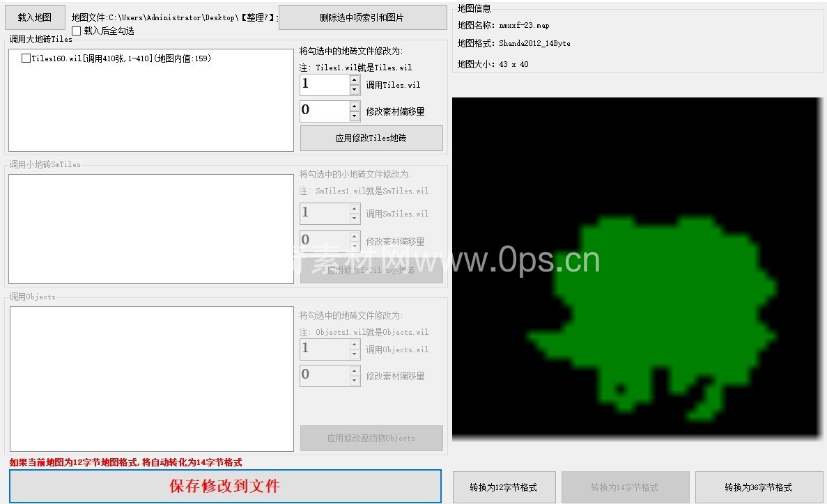The image size is (827, 504).
Task: Convert map using 转换为36字节格式
Action: click(x=759, y=487)
